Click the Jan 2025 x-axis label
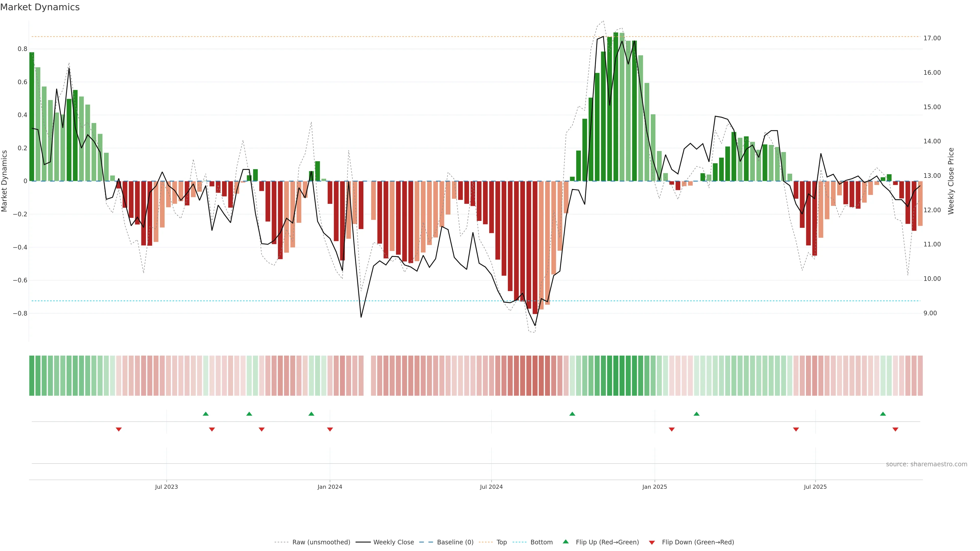 (654, 487)
